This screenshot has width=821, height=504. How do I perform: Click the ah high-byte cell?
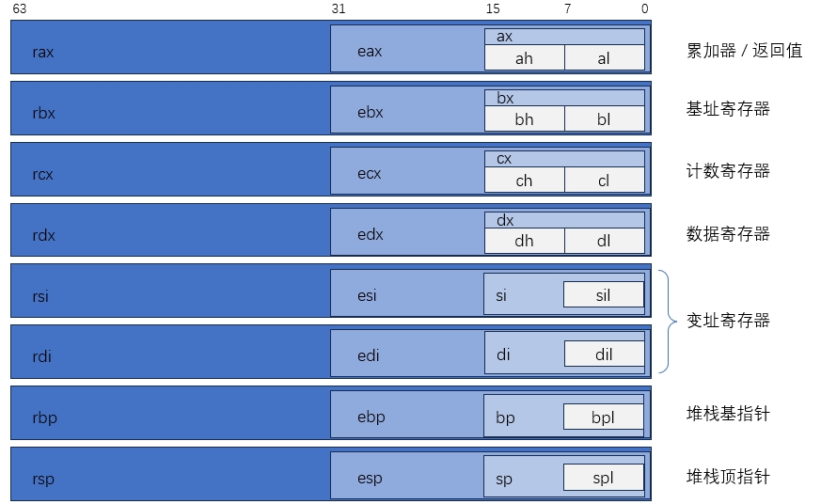[x=524, y=58]
